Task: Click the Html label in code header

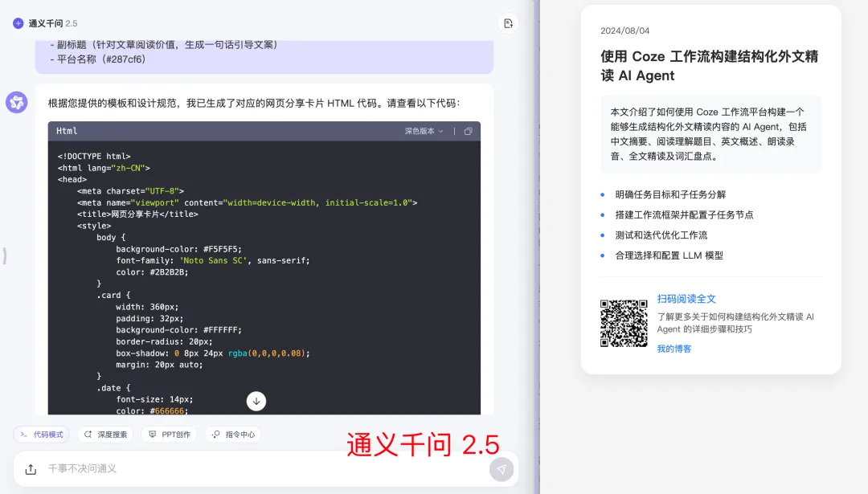Action: (x=67, y=131)
